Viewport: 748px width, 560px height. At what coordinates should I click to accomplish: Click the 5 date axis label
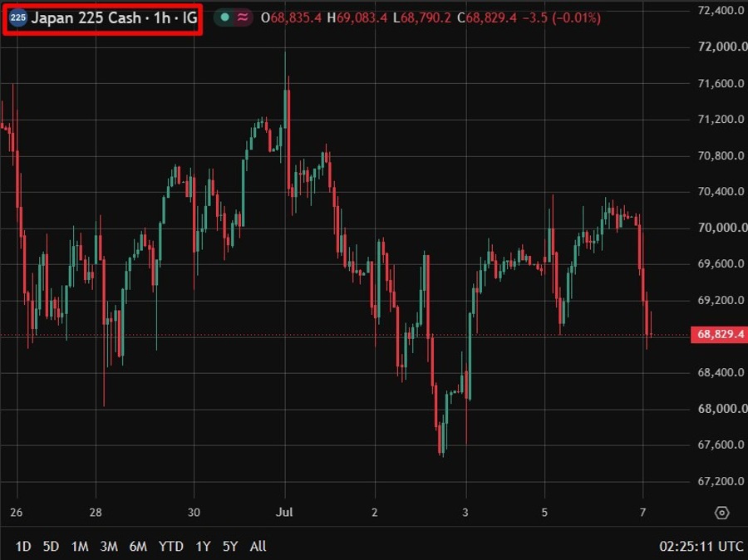544,513
